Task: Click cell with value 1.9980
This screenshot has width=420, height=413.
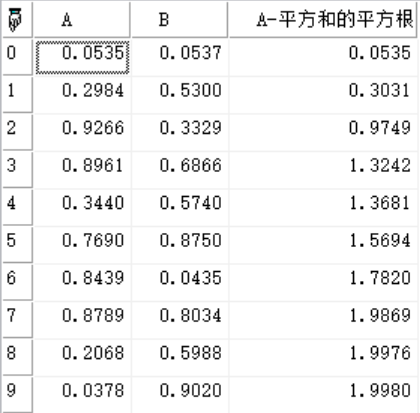Action: tap(323, 395)
